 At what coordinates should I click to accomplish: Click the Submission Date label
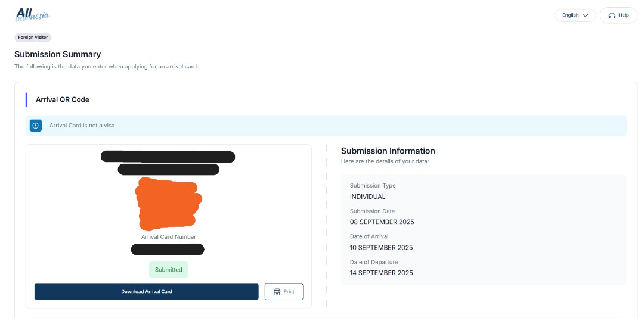(373, 211)
